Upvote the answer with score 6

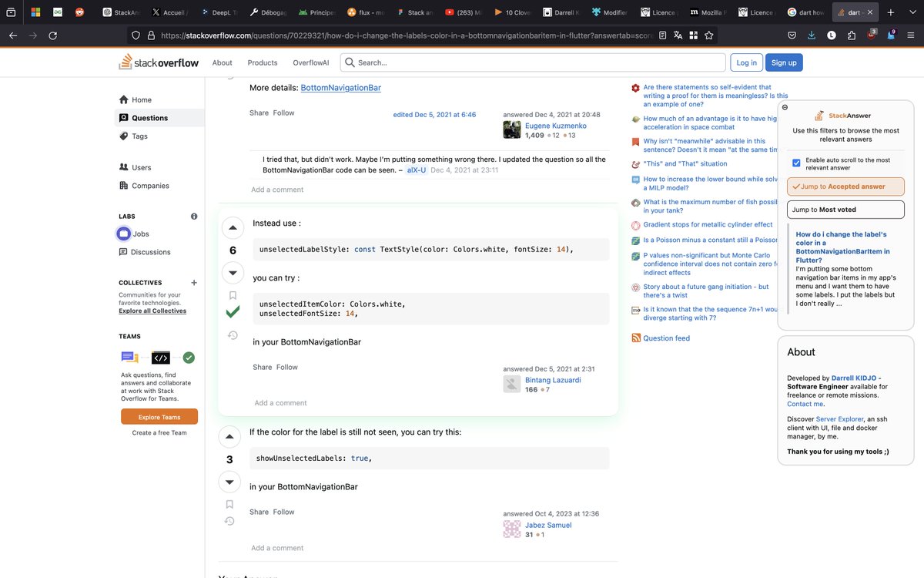click(233, 228)
